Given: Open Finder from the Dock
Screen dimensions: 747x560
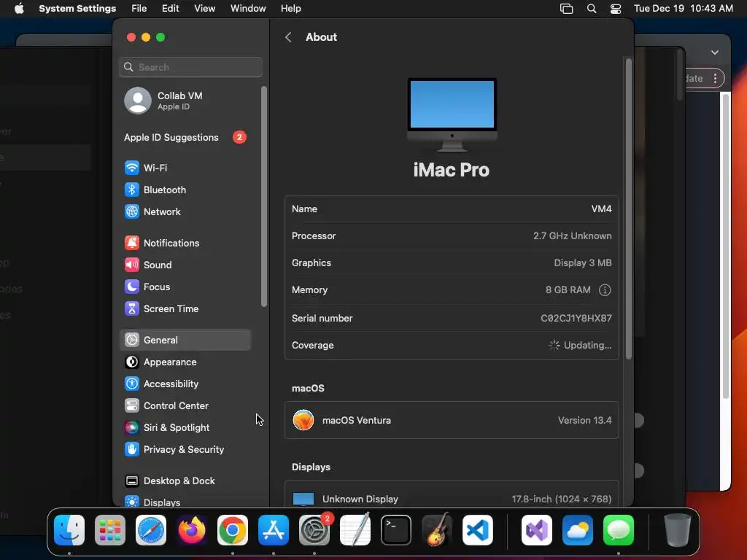Looking at the screenshot, I should 69,530.
